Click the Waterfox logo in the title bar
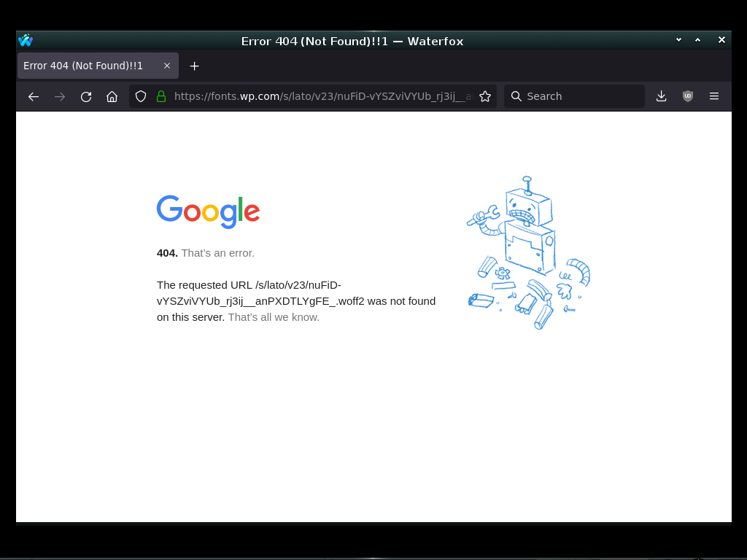 click(x=26, y=40)
